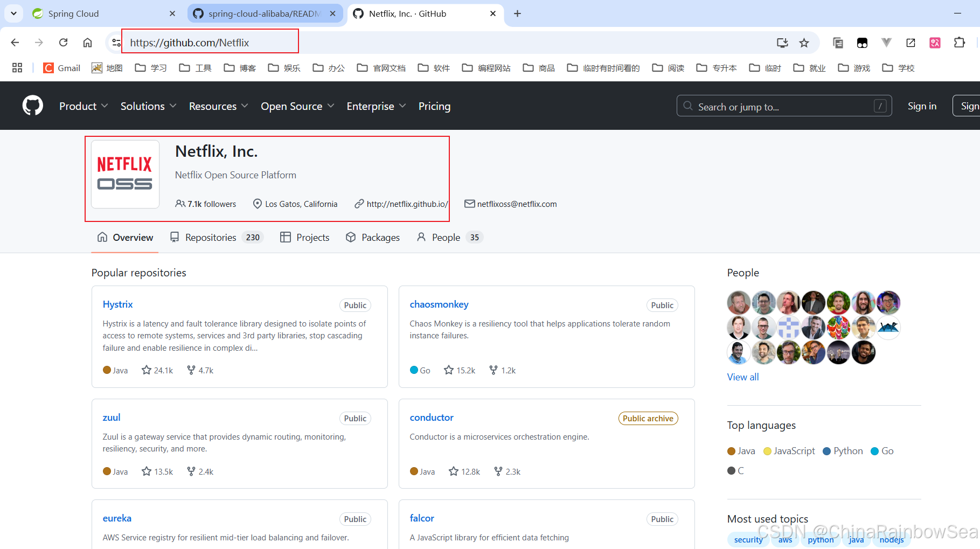The image size is (980, 549).
Task: Click the install app icon in address bar
Action: coord(782,43)
